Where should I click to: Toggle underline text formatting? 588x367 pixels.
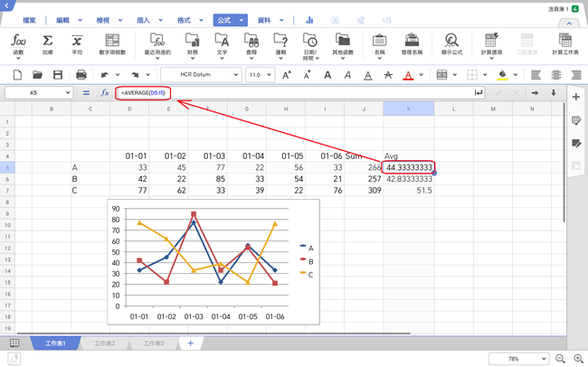tap(368, 75)
